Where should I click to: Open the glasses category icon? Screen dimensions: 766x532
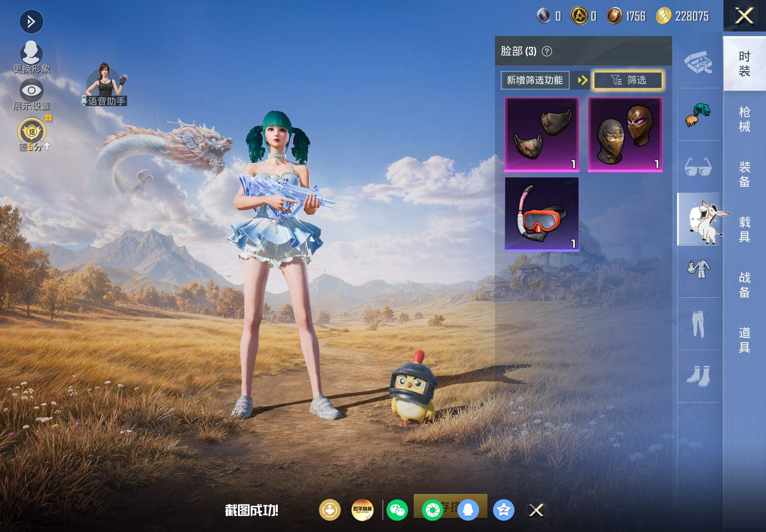click(x=698, y=167)
